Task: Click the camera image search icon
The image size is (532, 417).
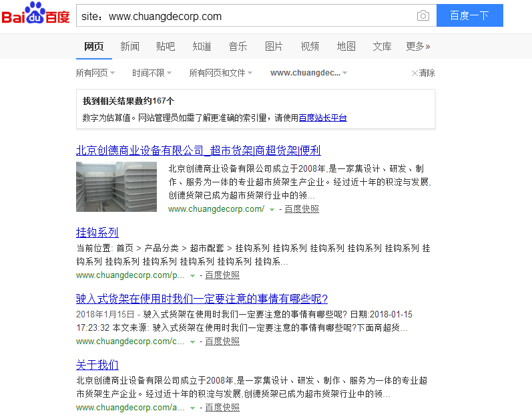Action: pyautogui.click(x=423, y=16)
